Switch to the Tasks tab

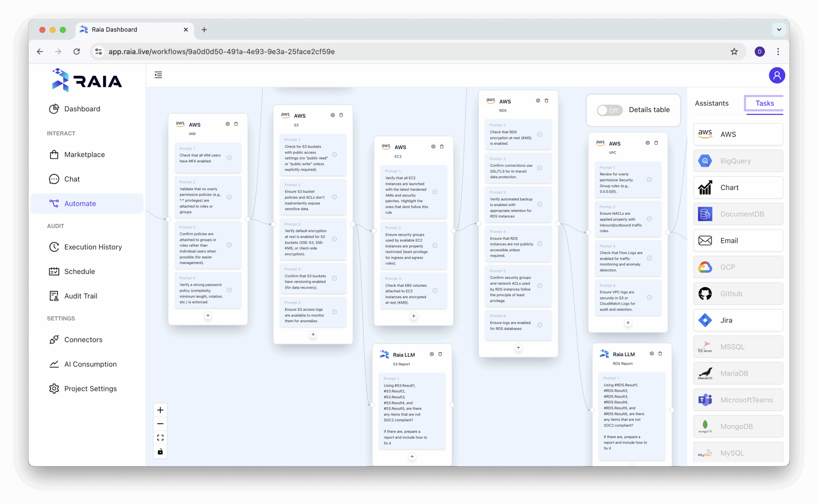[764, 103]
